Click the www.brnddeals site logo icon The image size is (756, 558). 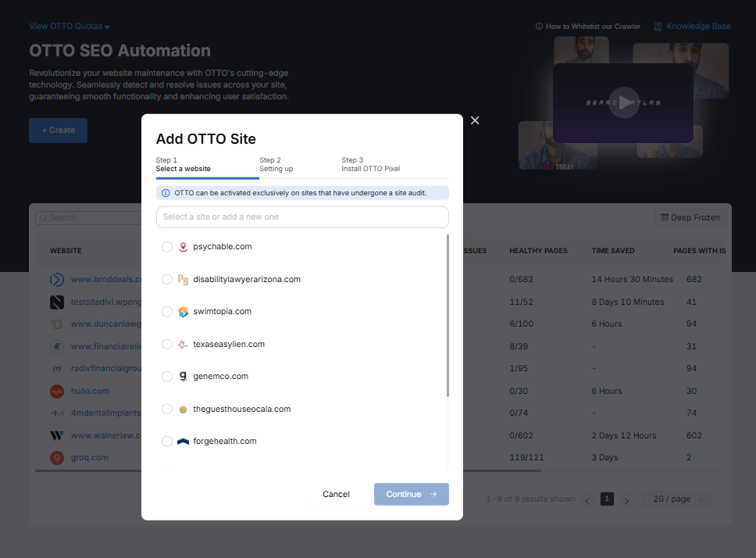pyautogui.click(x=57, y=279)
